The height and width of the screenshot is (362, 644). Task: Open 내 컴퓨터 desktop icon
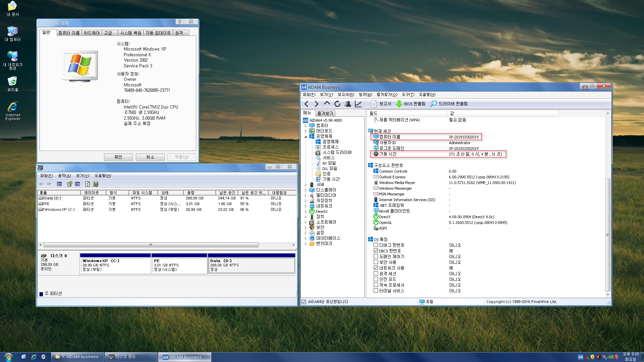[13, 34]
